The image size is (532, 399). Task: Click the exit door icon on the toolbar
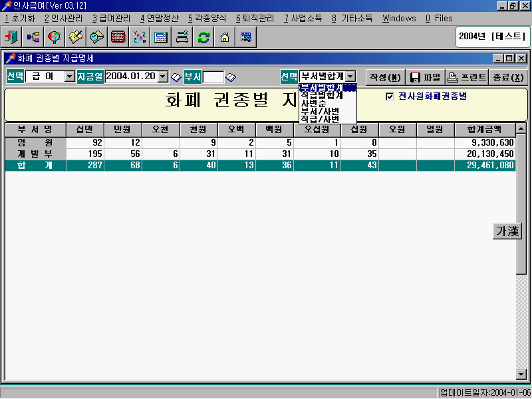[11, 37]
